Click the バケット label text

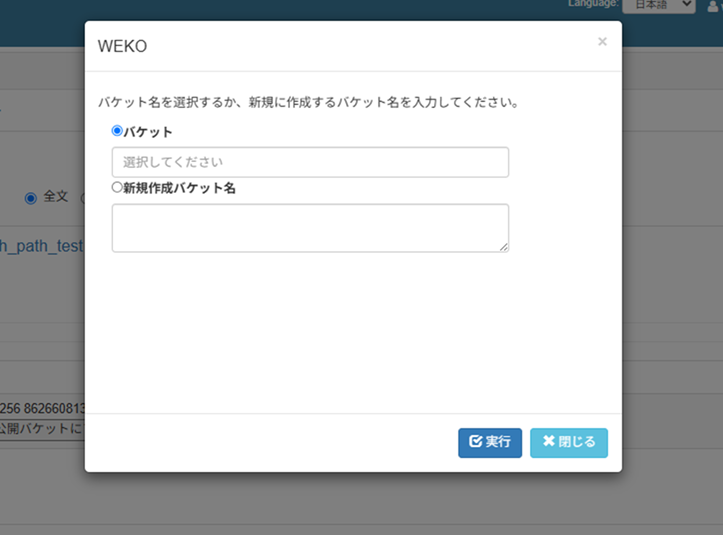tap(148, 131)
